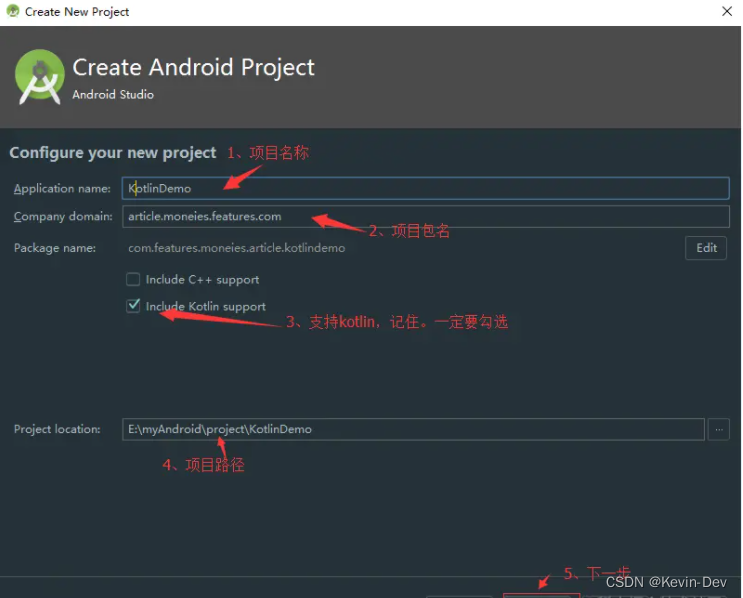Click the 'Project location:' label
This screenshot has height=598, width=743.
pyautogui.click(x=57, y=429)
